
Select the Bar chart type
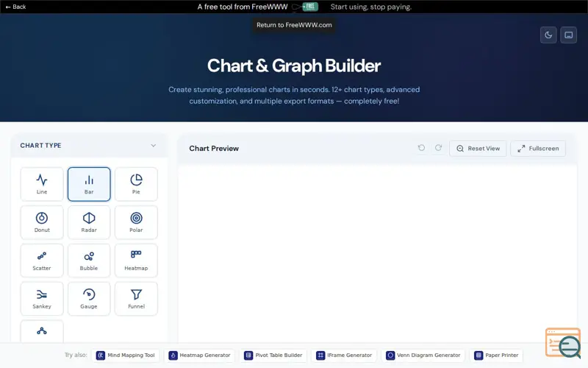(x=89, y=184)
